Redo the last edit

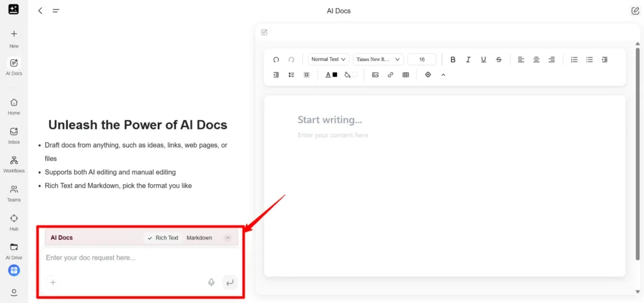point(291,60)
